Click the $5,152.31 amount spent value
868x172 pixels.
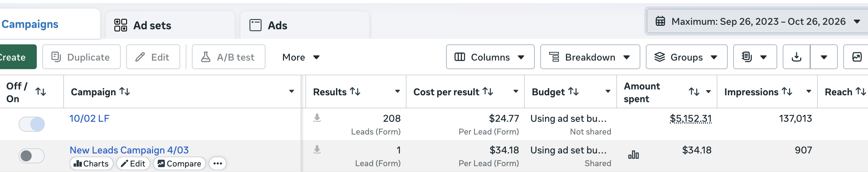691,119
